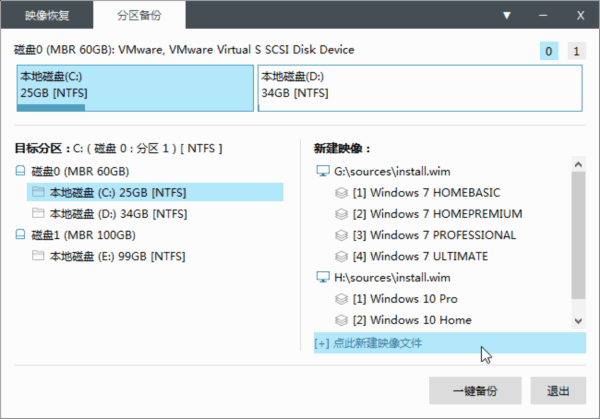Click the disk icon next to 磁盘1 (MBR 100GB)
Viewport: 600px width, 419px height.
pos(20,235)
